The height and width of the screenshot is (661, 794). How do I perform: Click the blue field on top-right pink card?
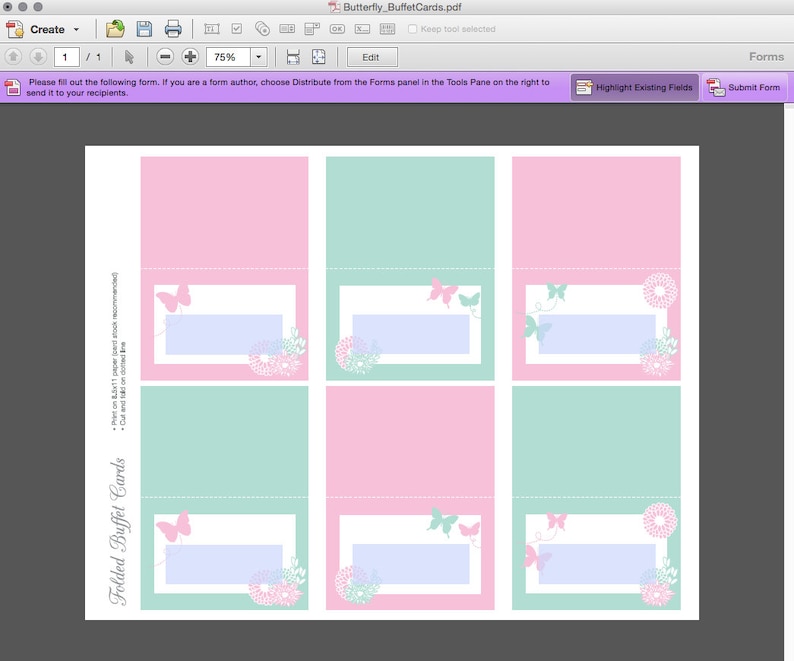click(597, 334)
